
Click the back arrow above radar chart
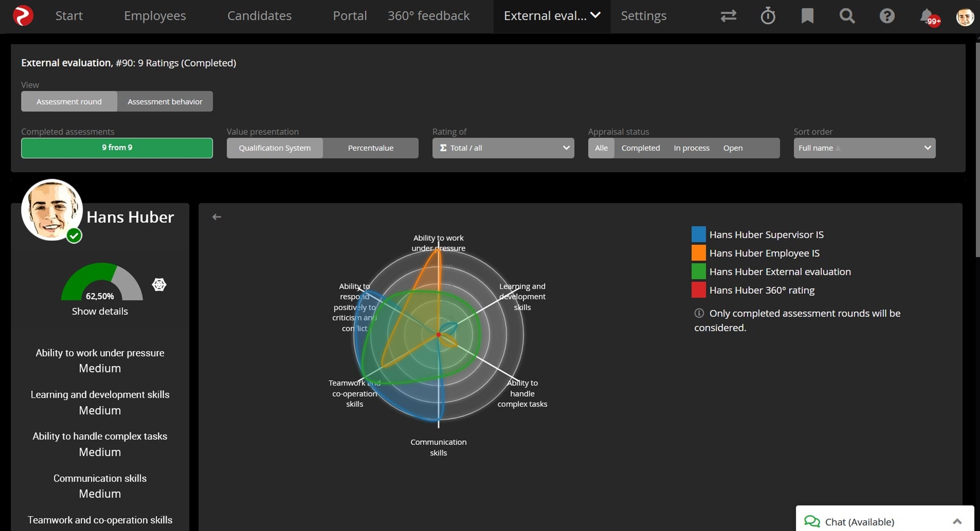pyautogui.click(x=217, y=217)
